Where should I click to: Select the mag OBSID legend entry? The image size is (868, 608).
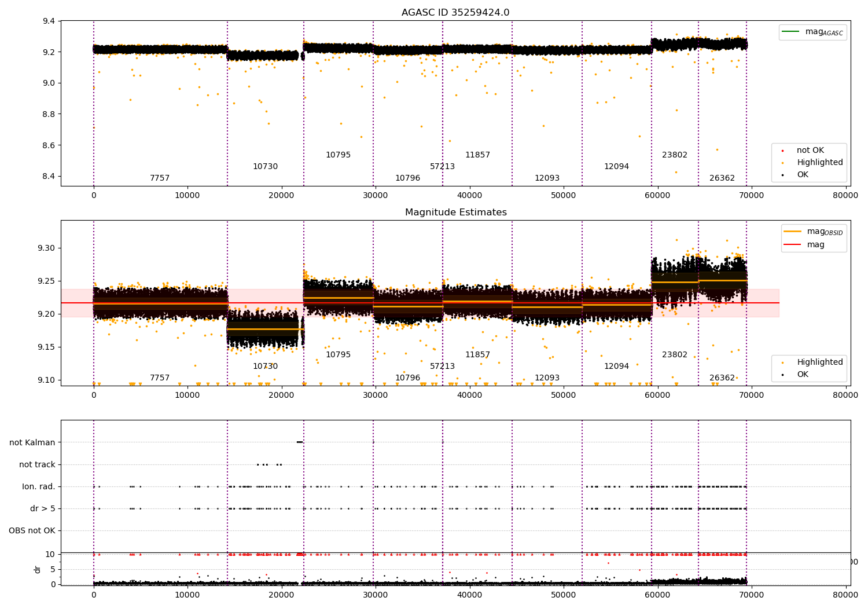click(x=814, y=232)
